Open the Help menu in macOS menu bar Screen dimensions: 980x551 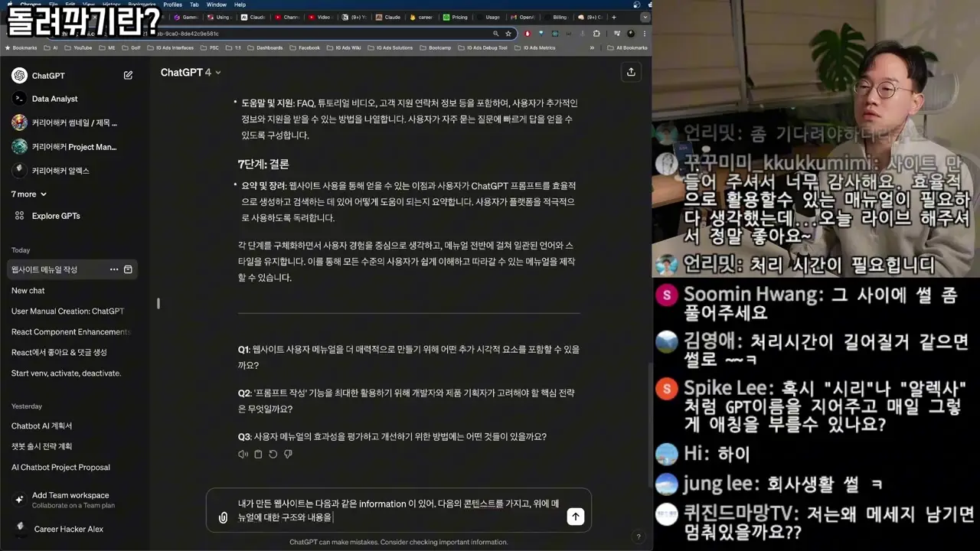[240, 5]
